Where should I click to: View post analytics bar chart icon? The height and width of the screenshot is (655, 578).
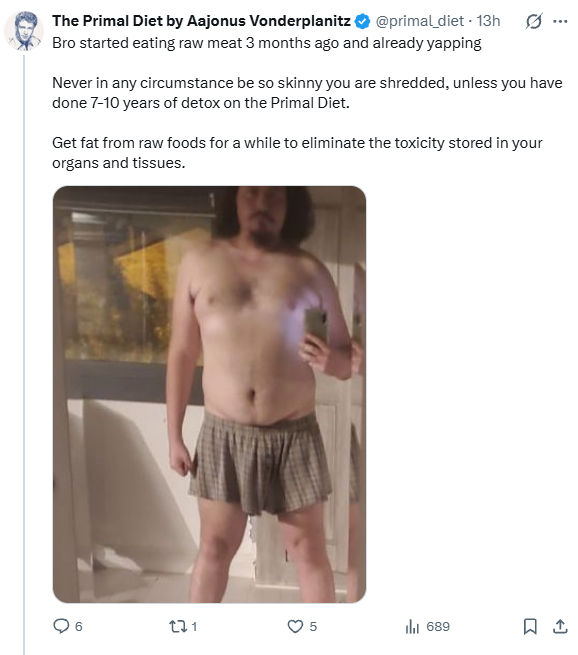click(x=412, y=626)
